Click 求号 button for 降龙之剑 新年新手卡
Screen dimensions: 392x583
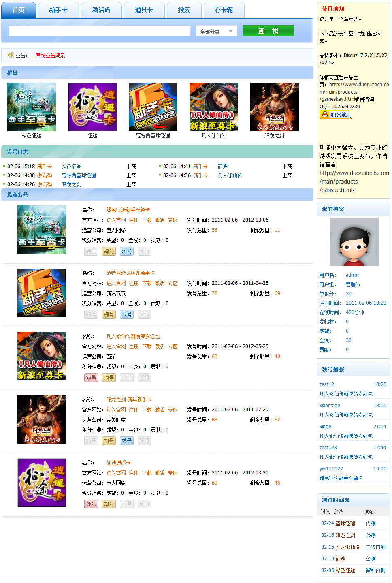tap(127, 441)
